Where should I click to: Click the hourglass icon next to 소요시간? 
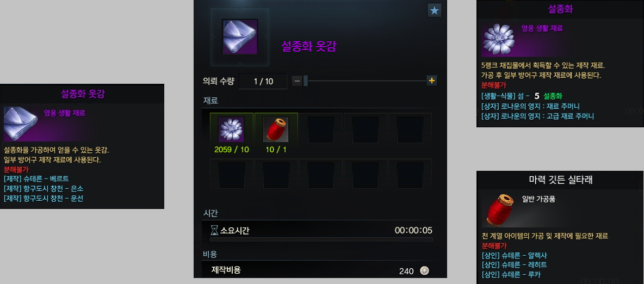coord(214,230)
